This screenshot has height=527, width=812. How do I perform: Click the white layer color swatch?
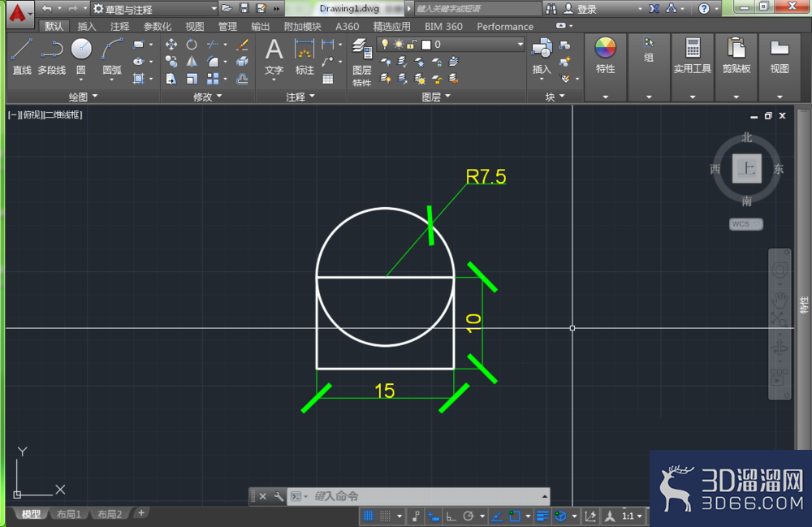point(426,45)
